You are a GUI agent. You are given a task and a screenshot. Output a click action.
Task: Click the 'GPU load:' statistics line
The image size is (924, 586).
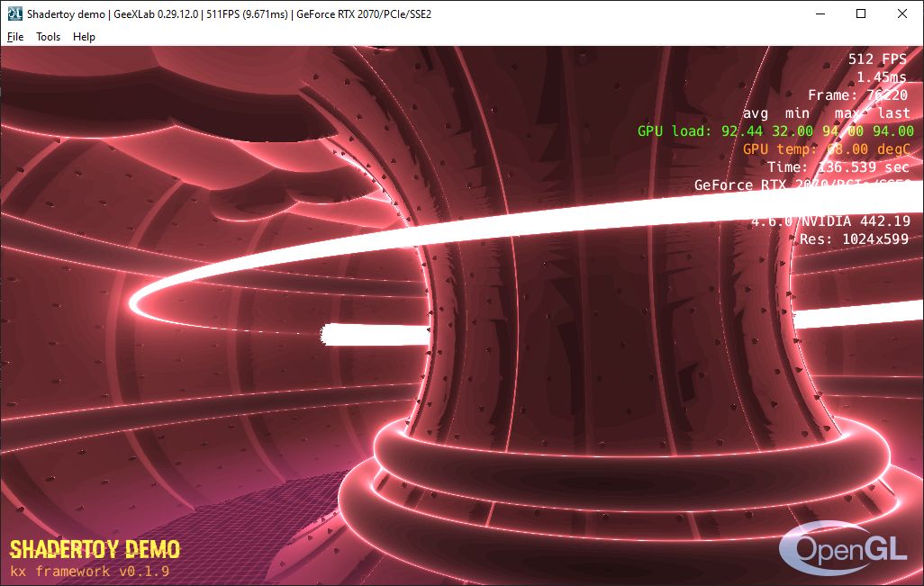775,131
